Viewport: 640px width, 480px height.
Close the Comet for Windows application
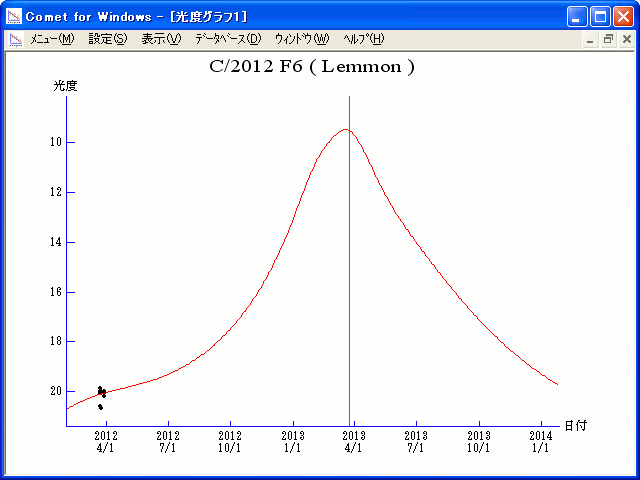[623, 17]
